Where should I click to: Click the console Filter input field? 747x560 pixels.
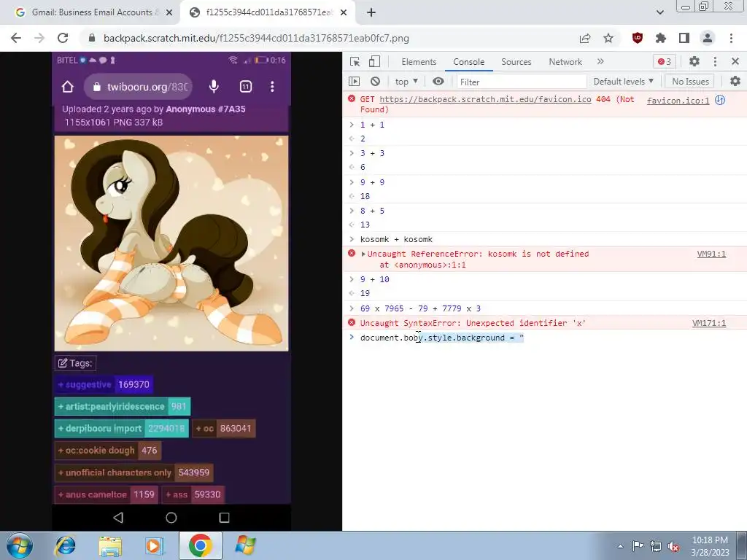(521, 82)
